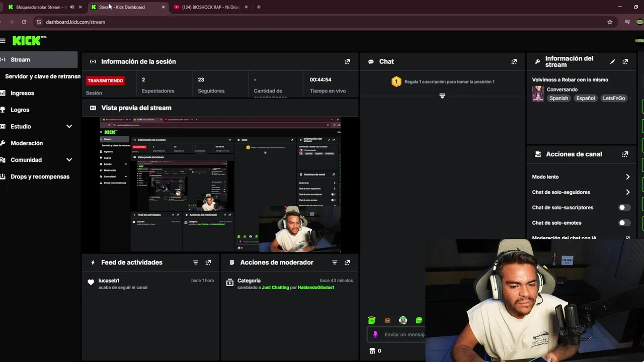Viewport: 644px width, 362px height.
Task: Filter the Feed de actividades list
Action: point(196,262)
